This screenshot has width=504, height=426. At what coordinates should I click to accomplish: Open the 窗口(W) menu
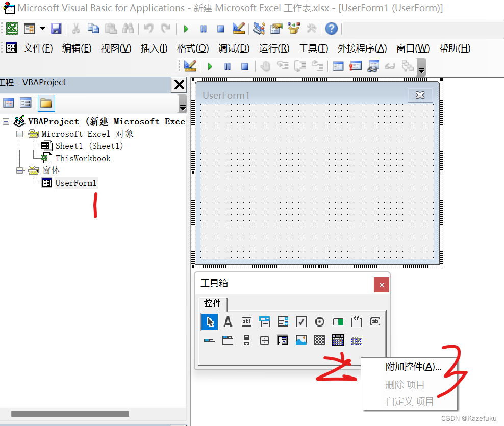(x=413, y=48)
